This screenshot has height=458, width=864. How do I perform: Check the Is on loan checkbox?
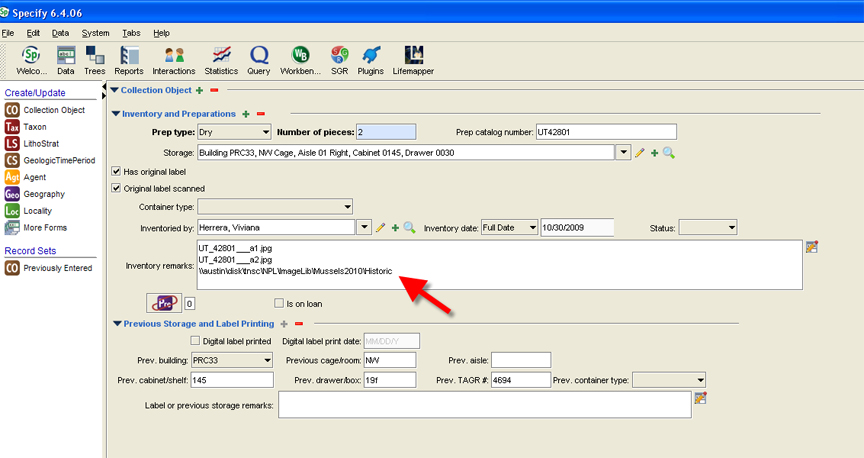click(x=279, y=303)
